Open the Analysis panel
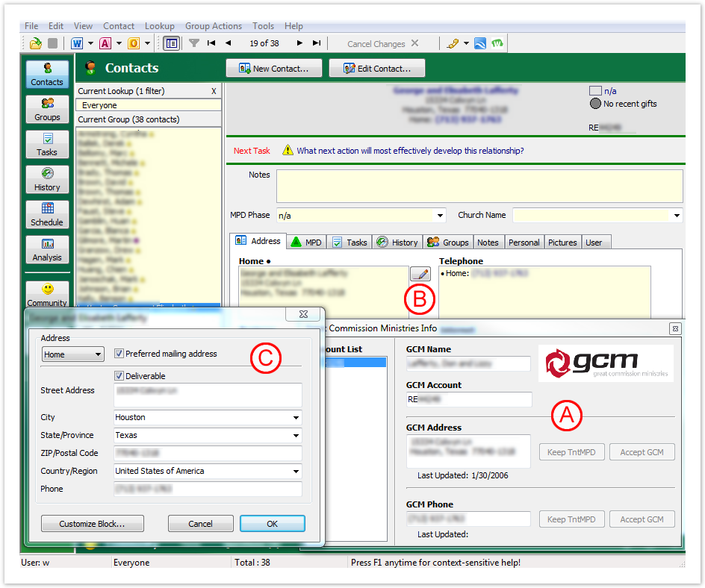Image resolution: width=705 pixels, height=588 pixels. 47,250
